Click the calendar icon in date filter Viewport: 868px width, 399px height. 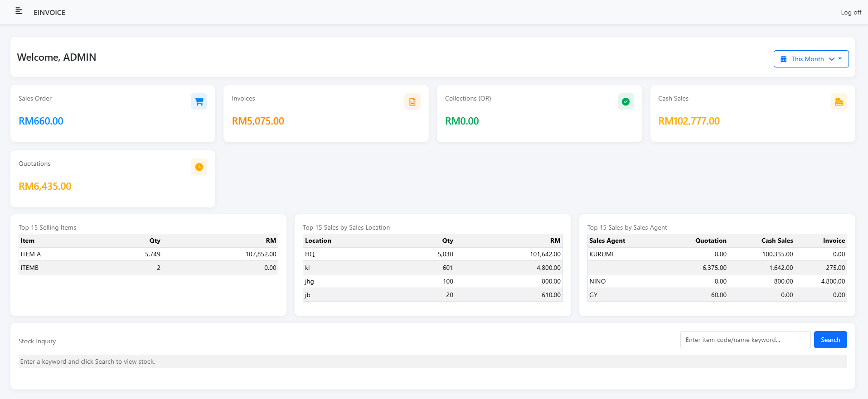[x=783, y=59]
